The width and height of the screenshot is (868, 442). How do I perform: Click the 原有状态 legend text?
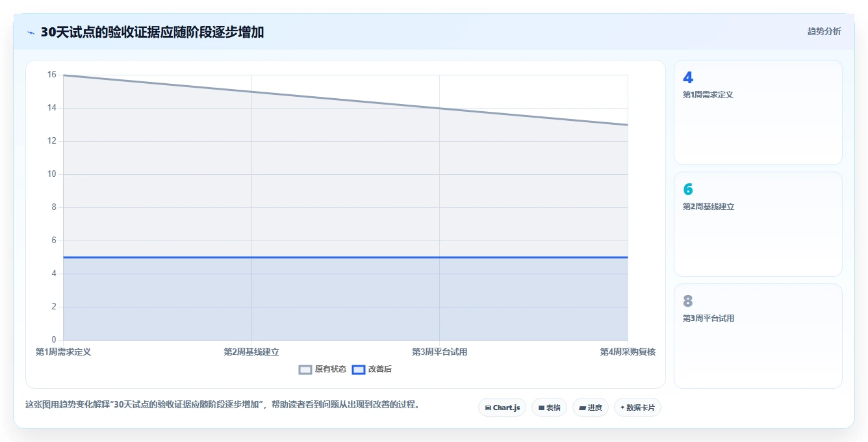tap(331, 369)
